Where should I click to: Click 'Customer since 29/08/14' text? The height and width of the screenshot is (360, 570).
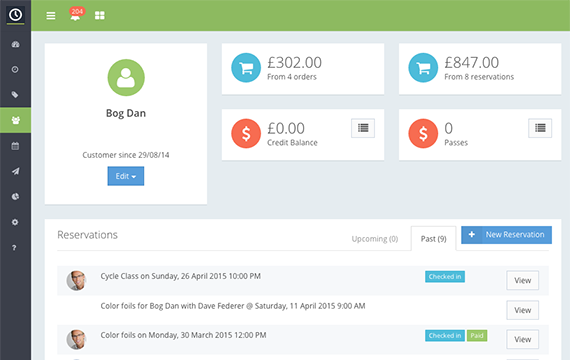pyautogui.click(x=126, y=155)
